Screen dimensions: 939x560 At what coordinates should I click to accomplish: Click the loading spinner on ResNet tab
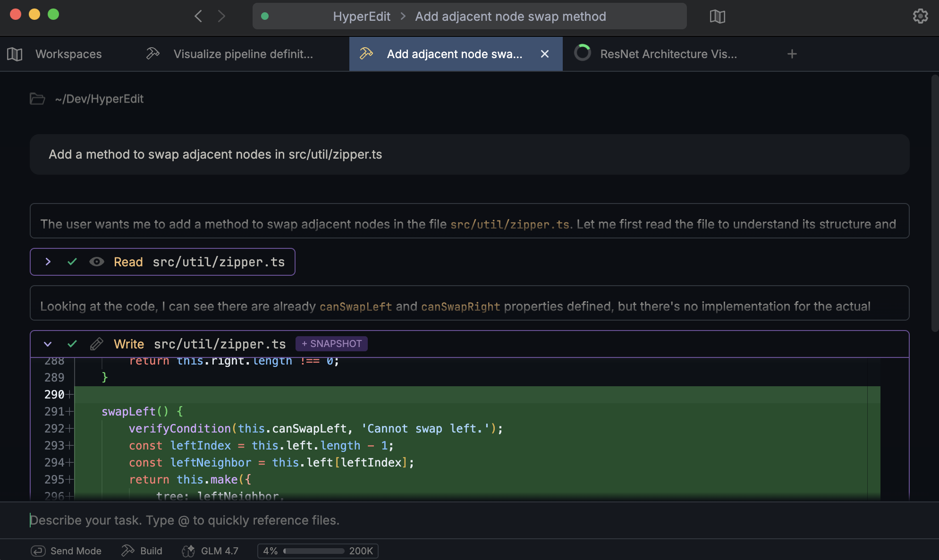(583, 53)
